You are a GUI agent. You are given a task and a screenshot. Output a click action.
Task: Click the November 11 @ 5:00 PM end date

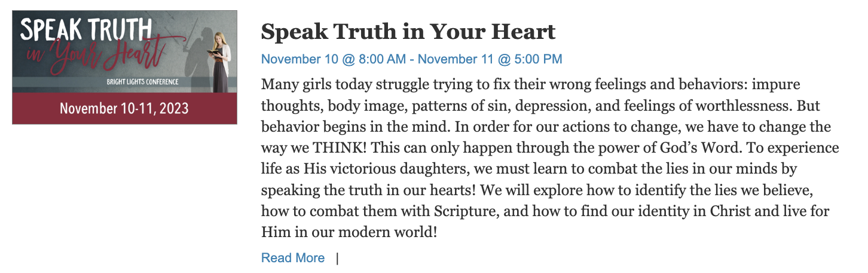coord(490,59)
